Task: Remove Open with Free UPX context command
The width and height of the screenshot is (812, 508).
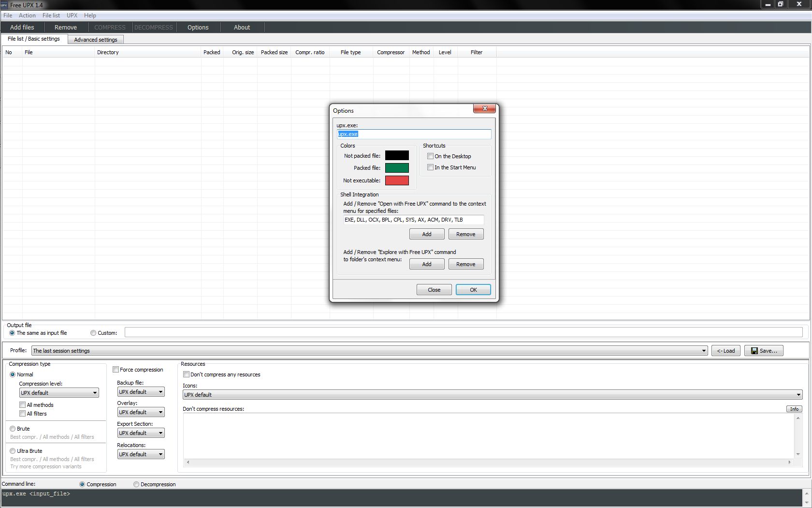Action: click(466, 234)
